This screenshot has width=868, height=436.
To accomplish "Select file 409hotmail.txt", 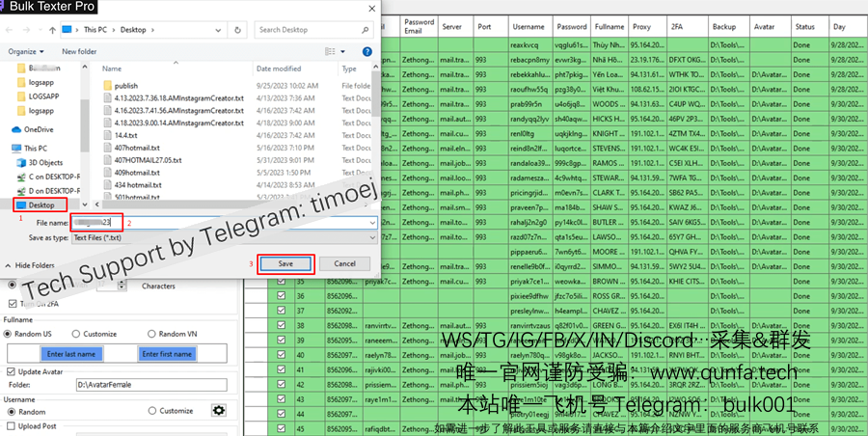I will pos(132,173).
